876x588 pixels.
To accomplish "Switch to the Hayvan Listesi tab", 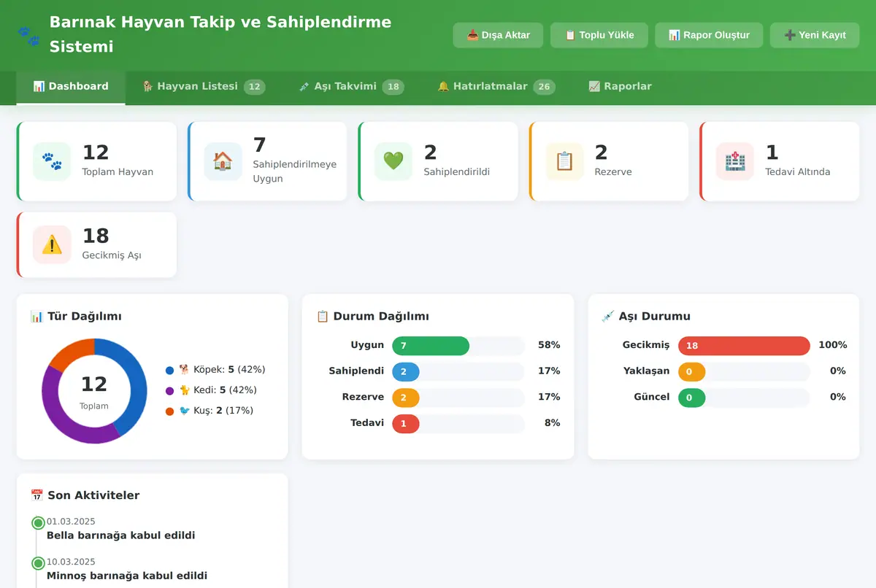I will [204, 87].
